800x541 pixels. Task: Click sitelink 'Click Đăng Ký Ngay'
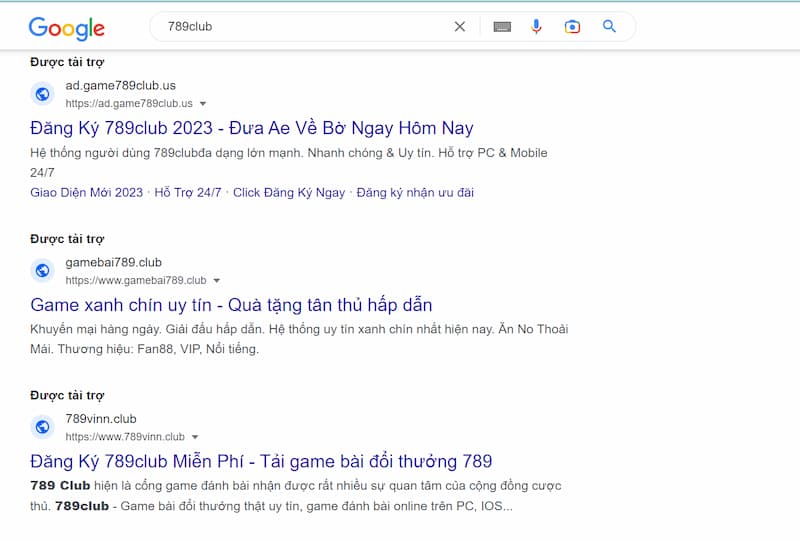(289, 192)
